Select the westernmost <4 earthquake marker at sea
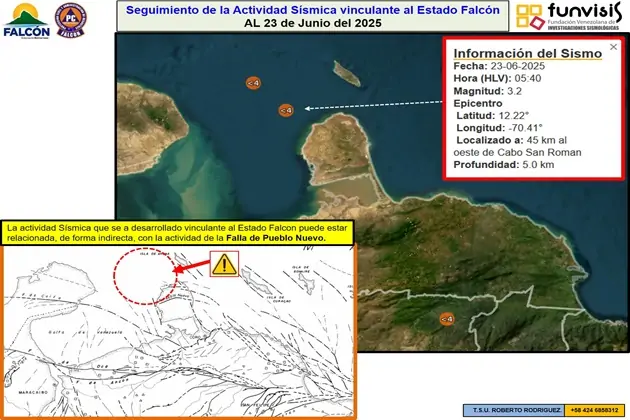The image size is (630, 420). (254, 83)
